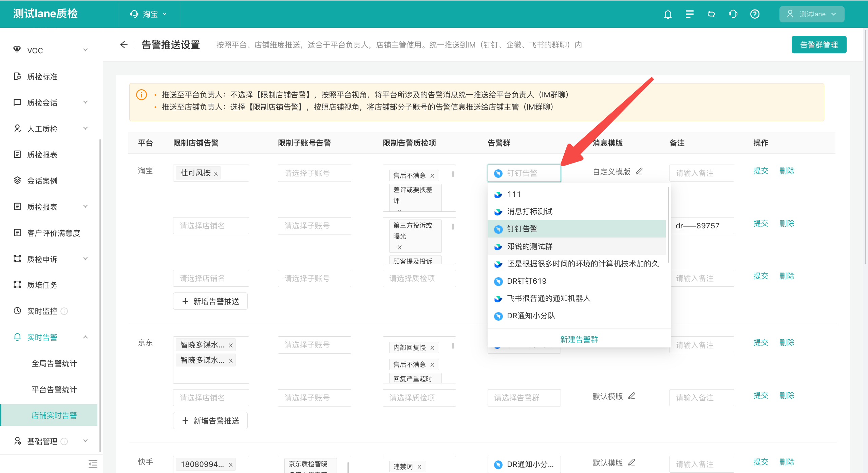Click 请选择质检项 field in third 淘宝 row
The image size is (868, 473).
point(419,279)
